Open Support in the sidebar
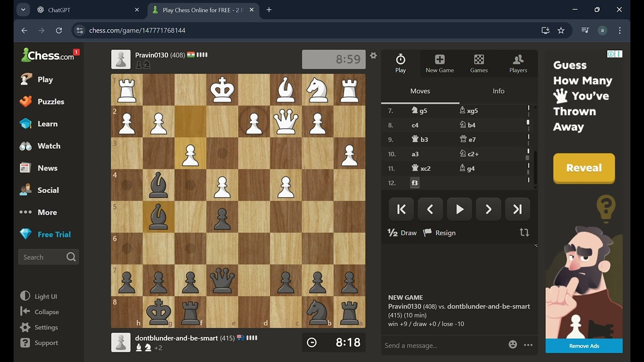 pyautogui.click(x=39, y=343)
